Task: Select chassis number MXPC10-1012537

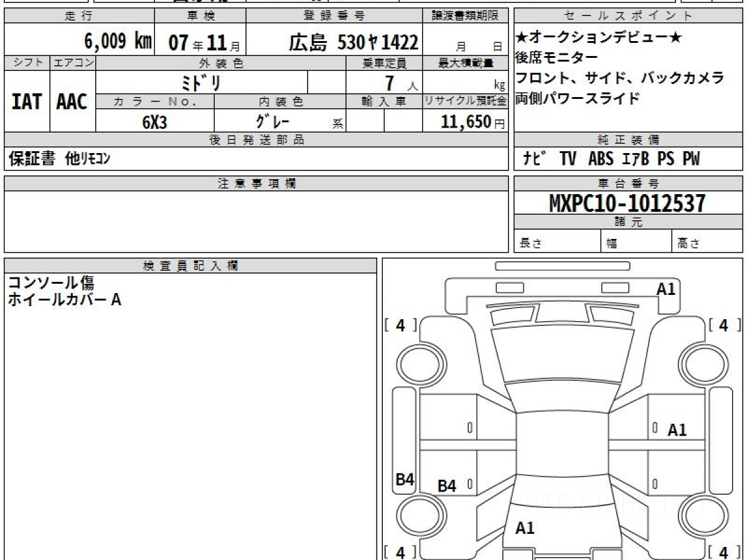Action: (627, 203)
